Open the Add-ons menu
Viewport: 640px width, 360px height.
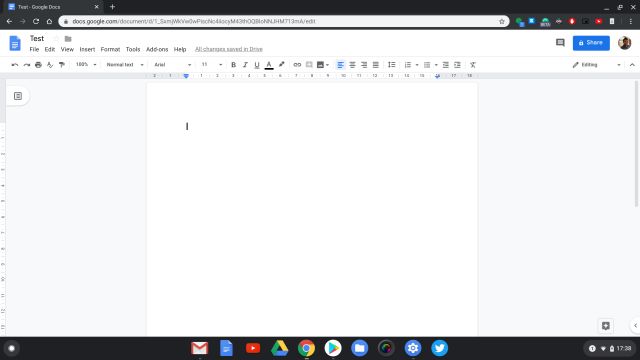point(157,49)
